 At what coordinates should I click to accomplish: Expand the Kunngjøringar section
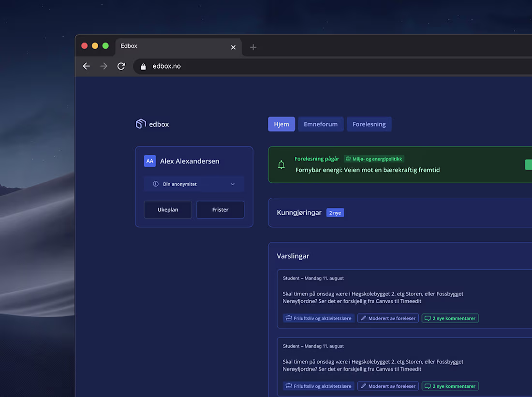pos(400,213)
